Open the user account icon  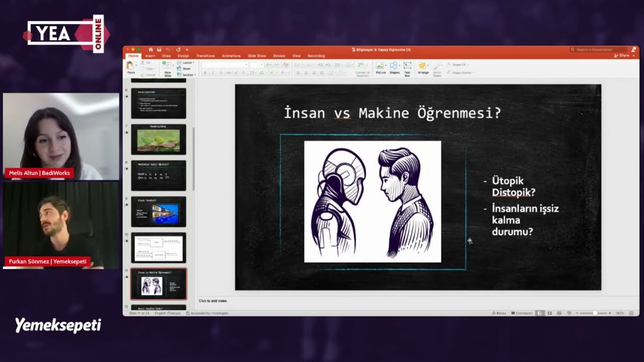pos(633,49)
